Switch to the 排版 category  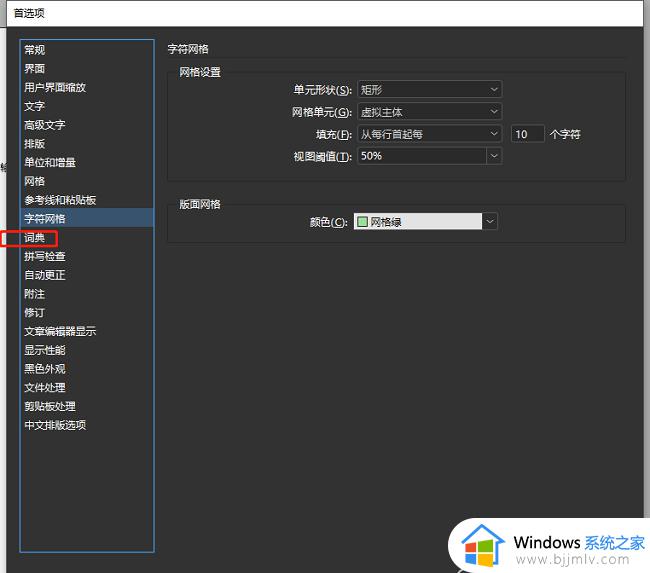pos(87,144)
